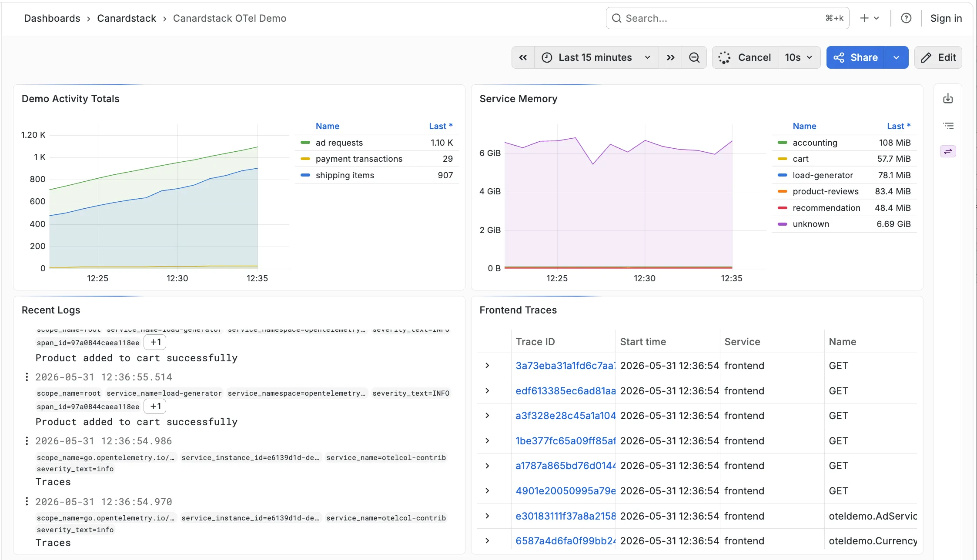
Task: Expand trace row 3a73eba31a1fd6c7aa
Action: pyautogui.click(x=487, y=366)
